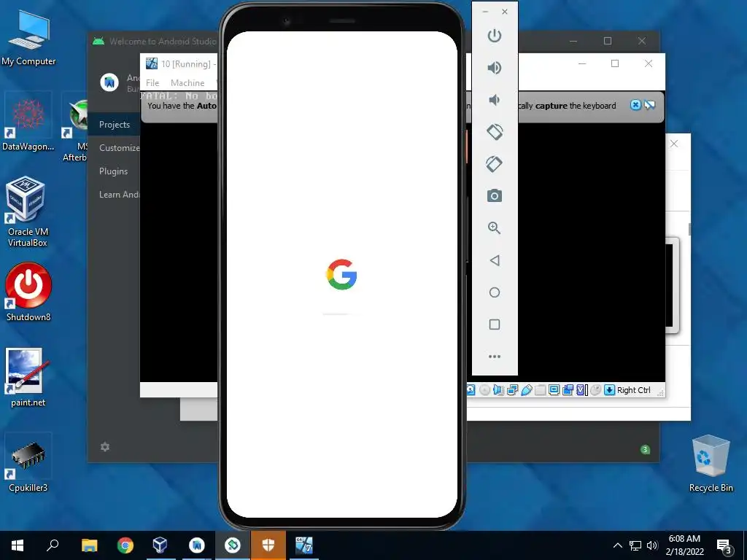This screenshot has height=560, width=747.
Task: Rotate emulator left using upper rotate icon
Action: 495,132
